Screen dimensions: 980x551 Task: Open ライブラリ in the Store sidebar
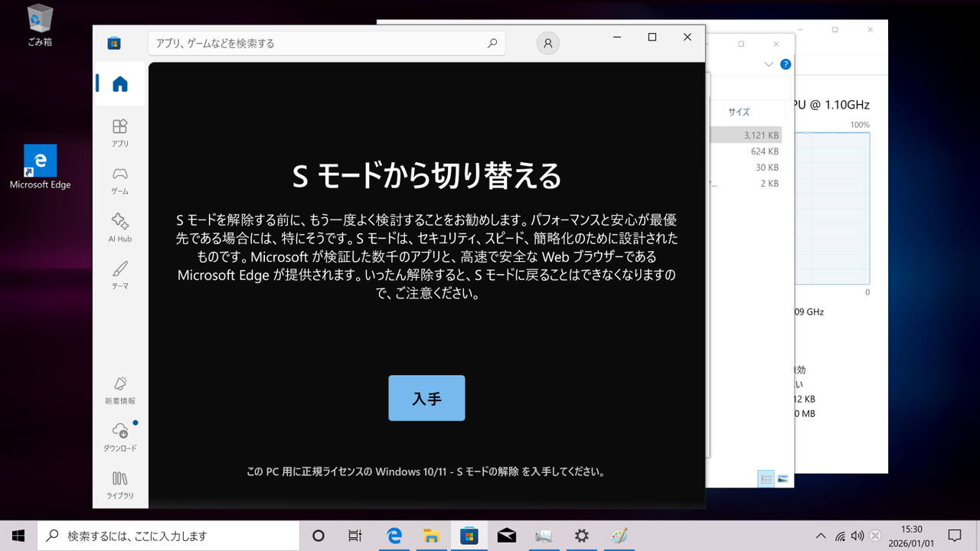(119, 485)
